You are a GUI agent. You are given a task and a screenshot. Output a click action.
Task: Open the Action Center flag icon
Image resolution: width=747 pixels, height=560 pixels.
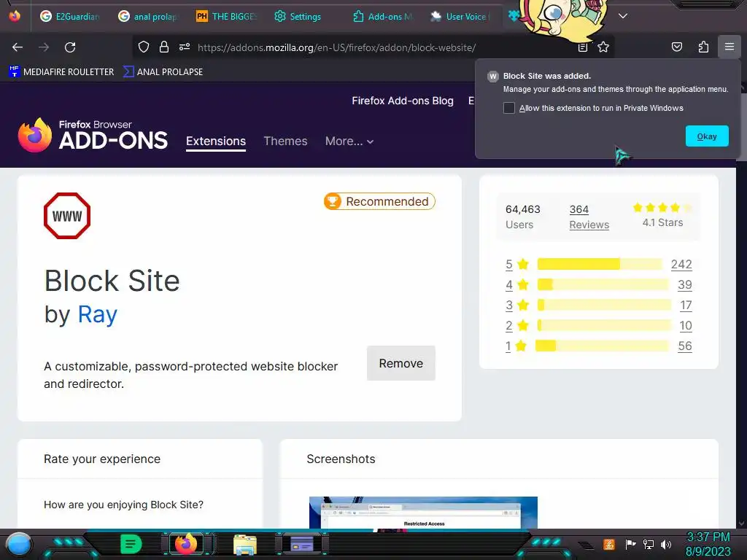[x=630, y=544]
